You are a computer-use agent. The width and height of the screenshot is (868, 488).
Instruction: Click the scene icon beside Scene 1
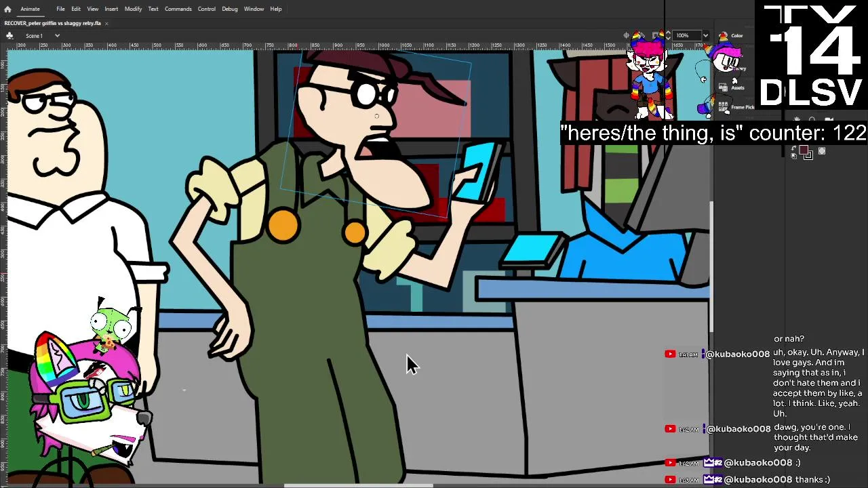9,35
